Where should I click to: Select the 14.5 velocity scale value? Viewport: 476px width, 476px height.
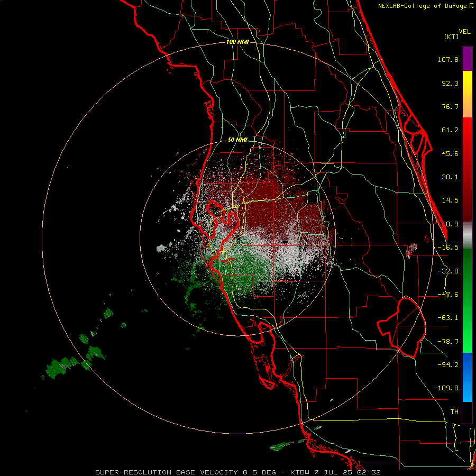[450, 200]
